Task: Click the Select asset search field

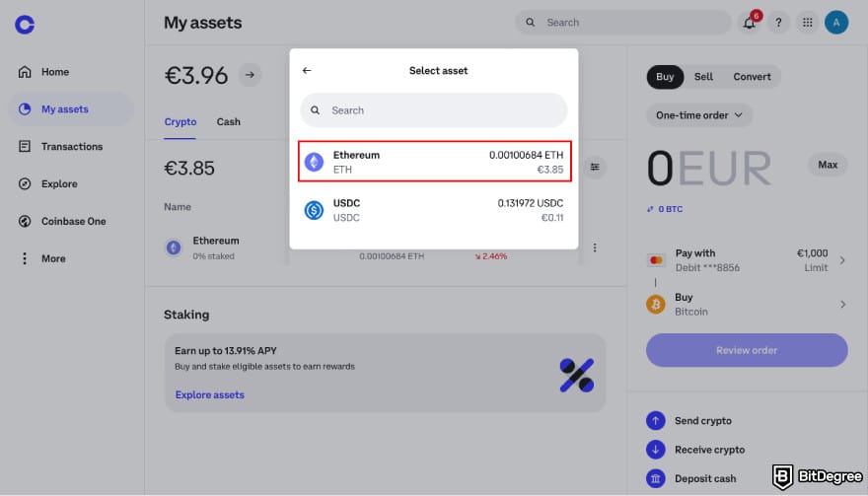Action: click(434, 110)
